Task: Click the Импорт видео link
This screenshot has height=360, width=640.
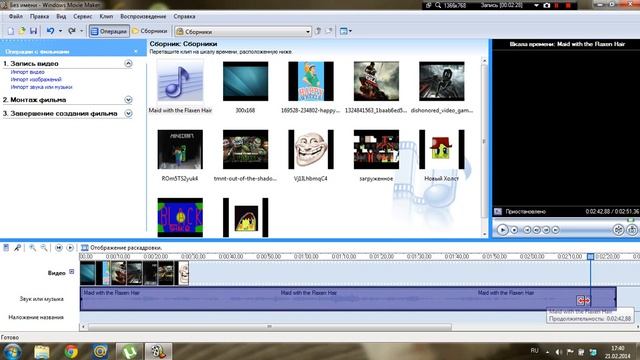Action: tap(27, 72)
